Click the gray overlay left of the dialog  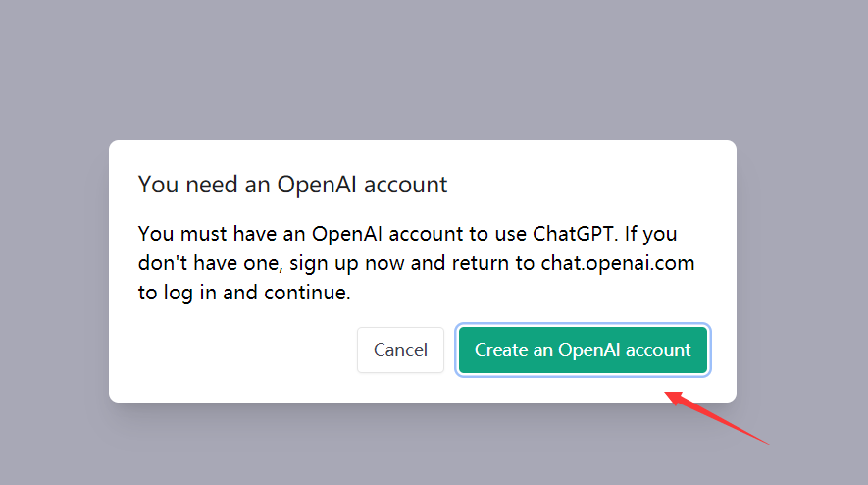pos(54,270)
